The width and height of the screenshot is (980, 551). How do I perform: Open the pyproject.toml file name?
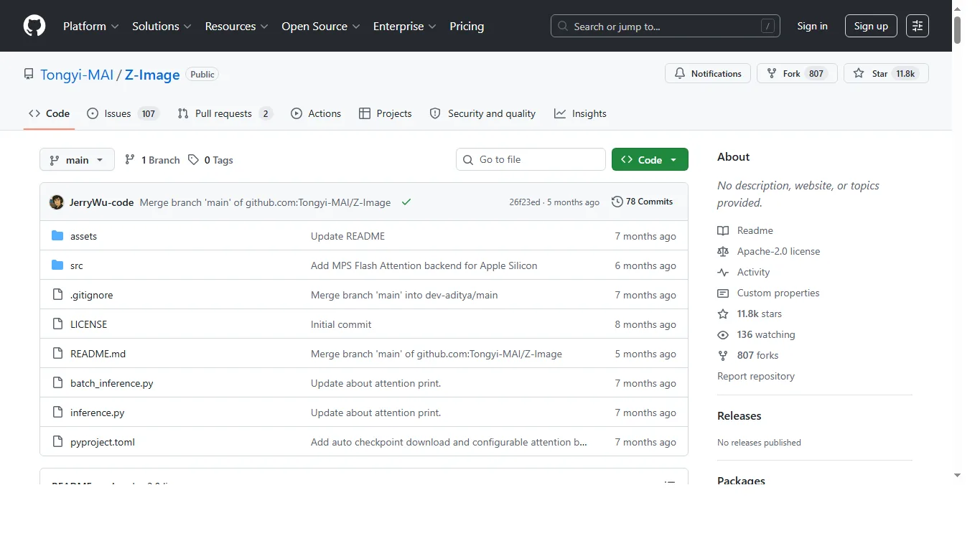pos(103,442)
